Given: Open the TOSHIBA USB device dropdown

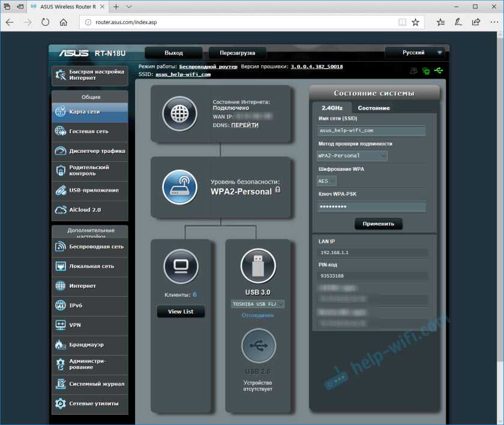Looking at the screenshot, I should [258, 304].
